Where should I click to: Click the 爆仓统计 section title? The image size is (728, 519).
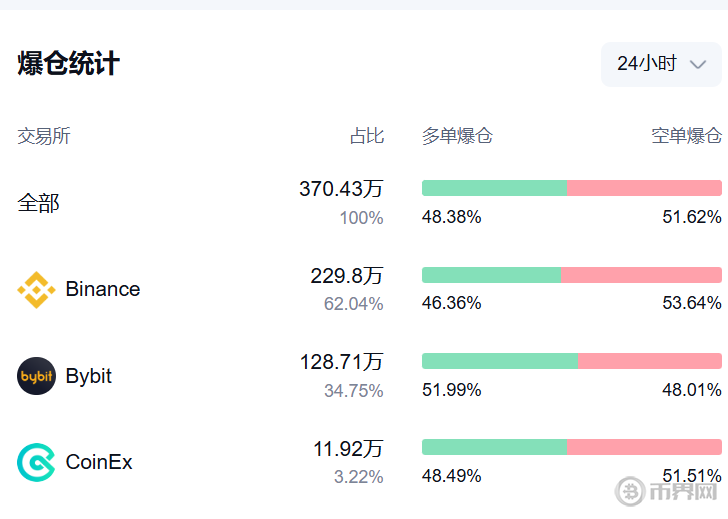(x=69, y=64)
